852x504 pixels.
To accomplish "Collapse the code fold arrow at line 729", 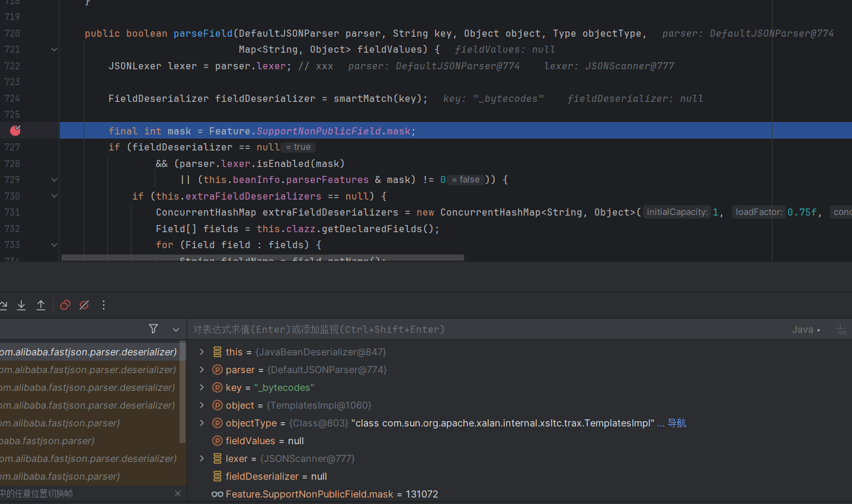I will (54, 180).
